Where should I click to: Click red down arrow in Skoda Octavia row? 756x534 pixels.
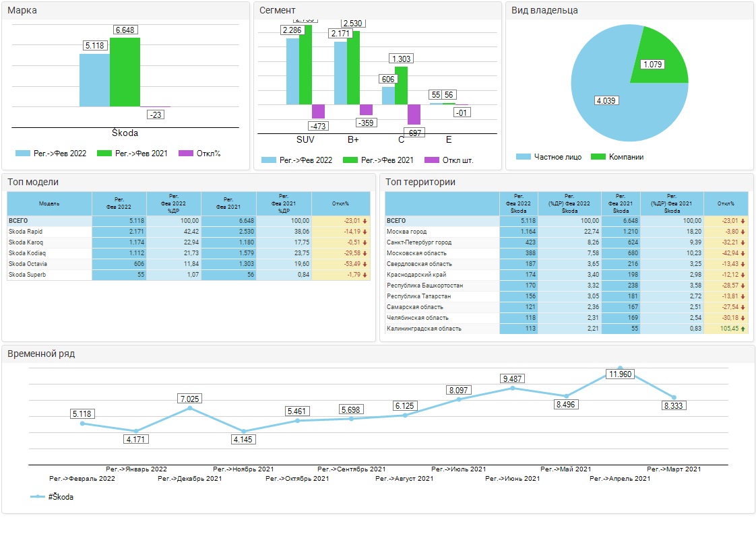pos(365,264)
